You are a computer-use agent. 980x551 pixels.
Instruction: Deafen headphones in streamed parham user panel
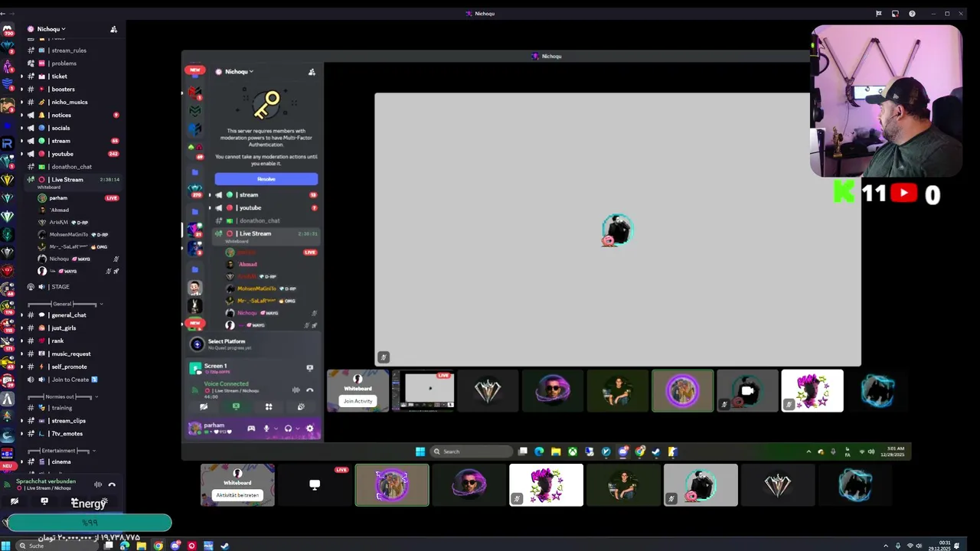pos(288,429)
